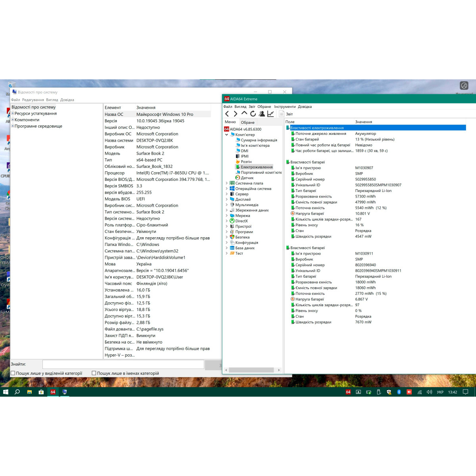Open taskbar search

click(17, 392)
